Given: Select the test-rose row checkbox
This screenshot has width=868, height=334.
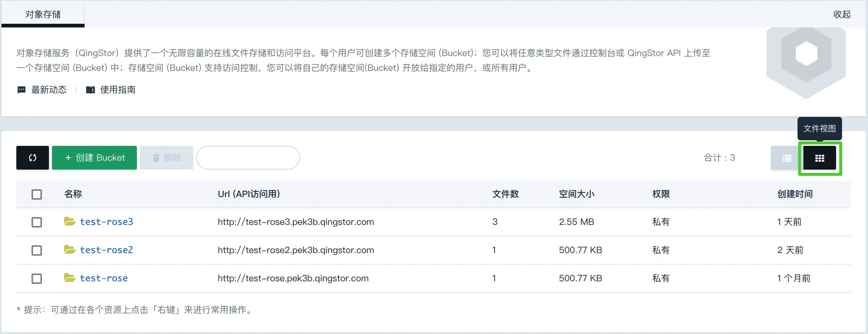Looking at the screenshot, I should click(37, 278).
